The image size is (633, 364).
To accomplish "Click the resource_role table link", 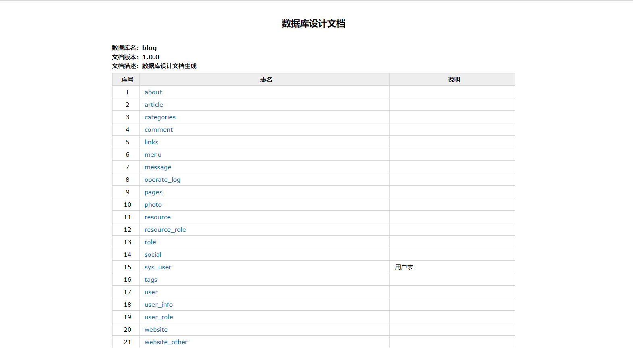I will pos(165,230).
